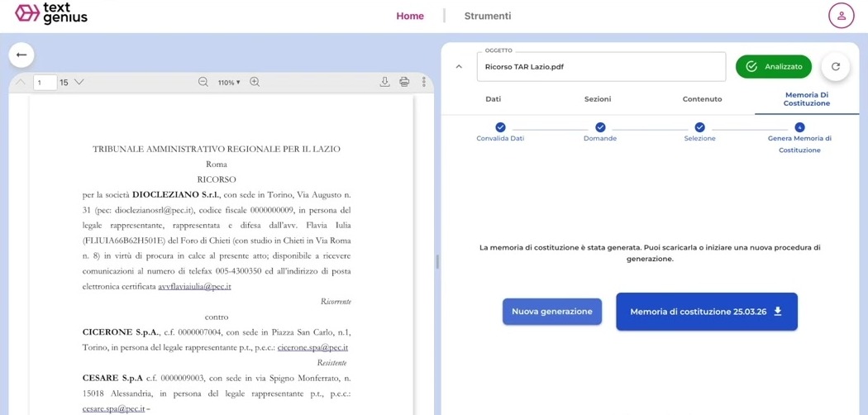
Task: Go to previous PDF page arrow
Action: (x=21, y=83)
